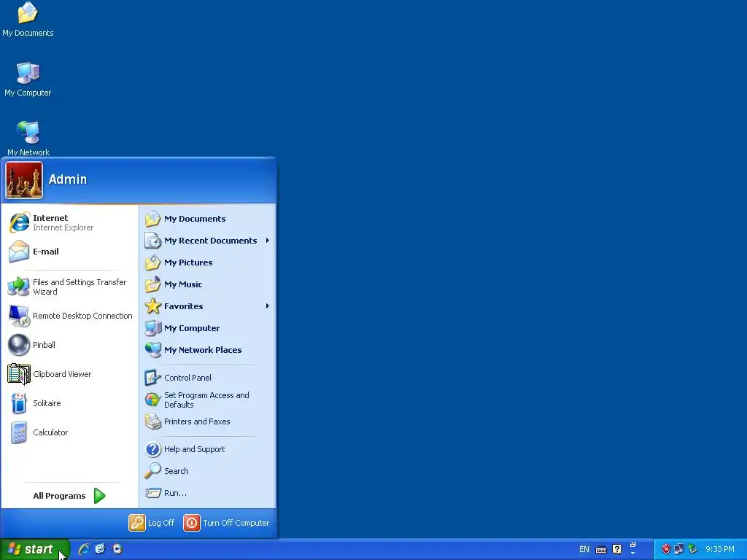Viewport: 747px width, 560px height.
Task: Select My Computer desktop icon
Action: pos(28,79)
